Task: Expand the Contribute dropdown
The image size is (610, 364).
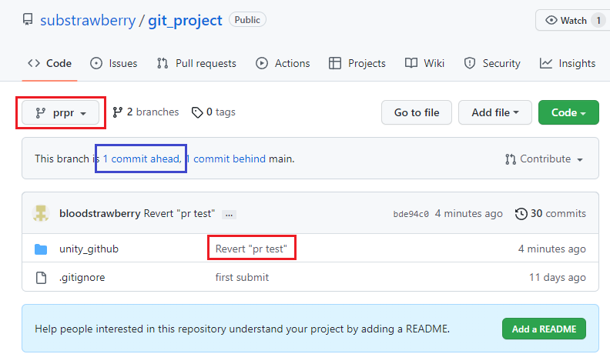Action: [x=544, y=159]
